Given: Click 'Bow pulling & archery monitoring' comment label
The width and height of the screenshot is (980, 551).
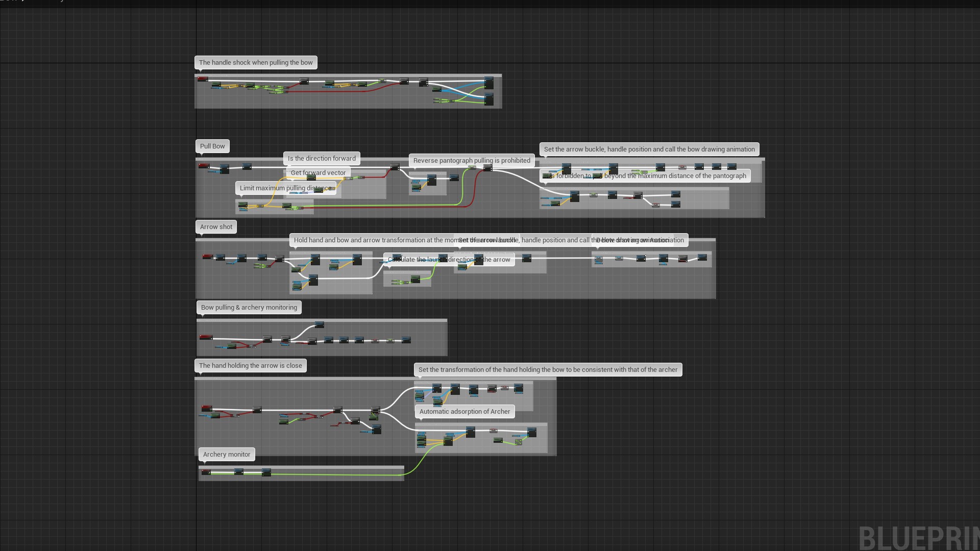Looking at the screenshot, I should point(249,308).
